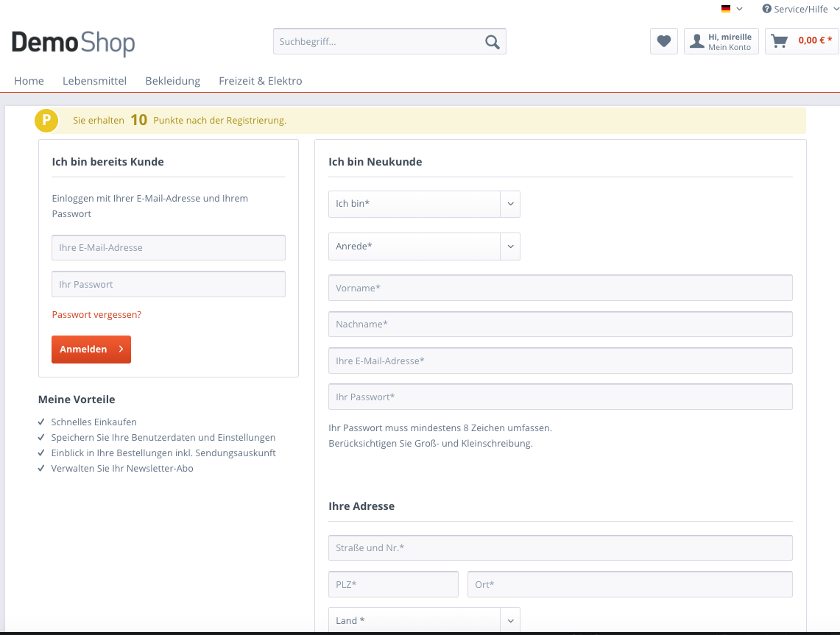Follow the Passwort vergessen? link

tap(96, 315)
